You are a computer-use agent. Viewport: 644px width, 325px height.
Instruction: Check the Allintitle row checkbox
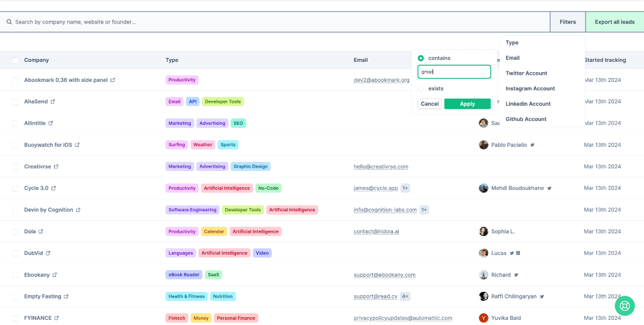[15, 123]
